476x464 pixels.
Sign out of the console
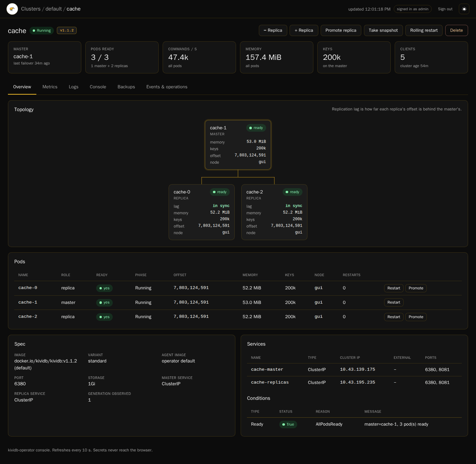tap(445, 9)
